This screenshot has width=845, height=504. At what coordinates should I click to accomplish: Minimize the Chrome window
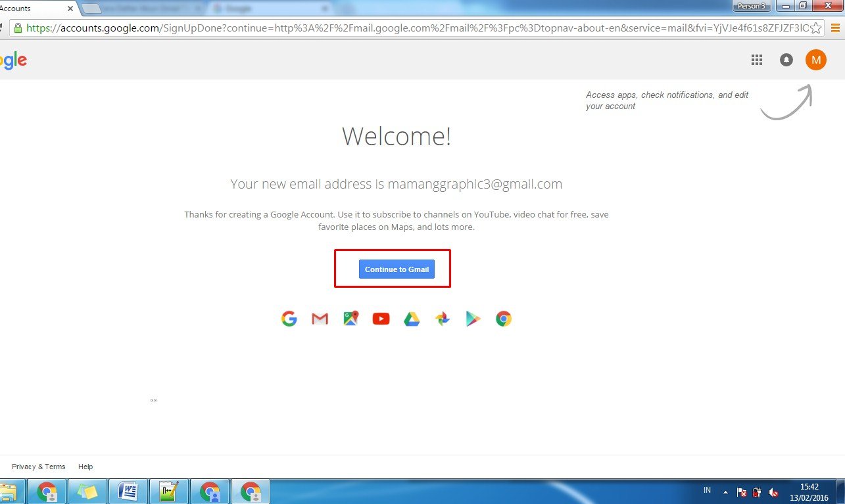[785, 5]
